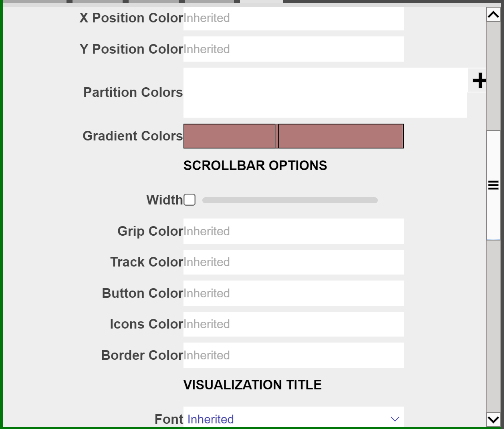Pick the second Gradient Colors swatch

tap(341, 136)
